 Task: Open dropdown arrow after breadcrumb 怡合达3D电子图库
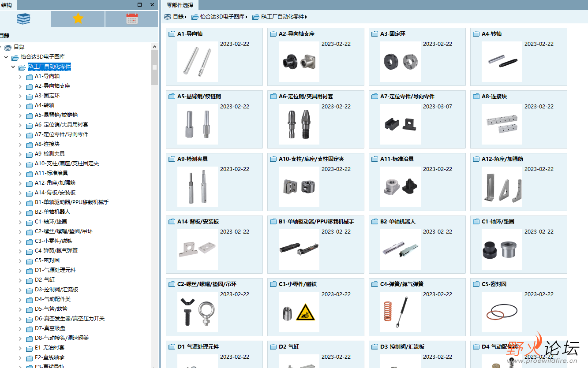coord(247,17)
